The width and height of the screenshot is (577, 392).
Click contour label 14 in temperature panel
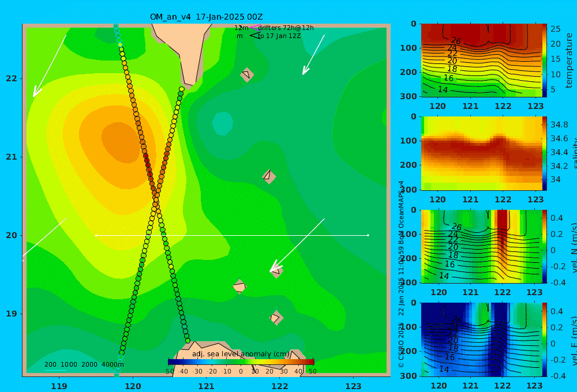[x=443, y=89]
